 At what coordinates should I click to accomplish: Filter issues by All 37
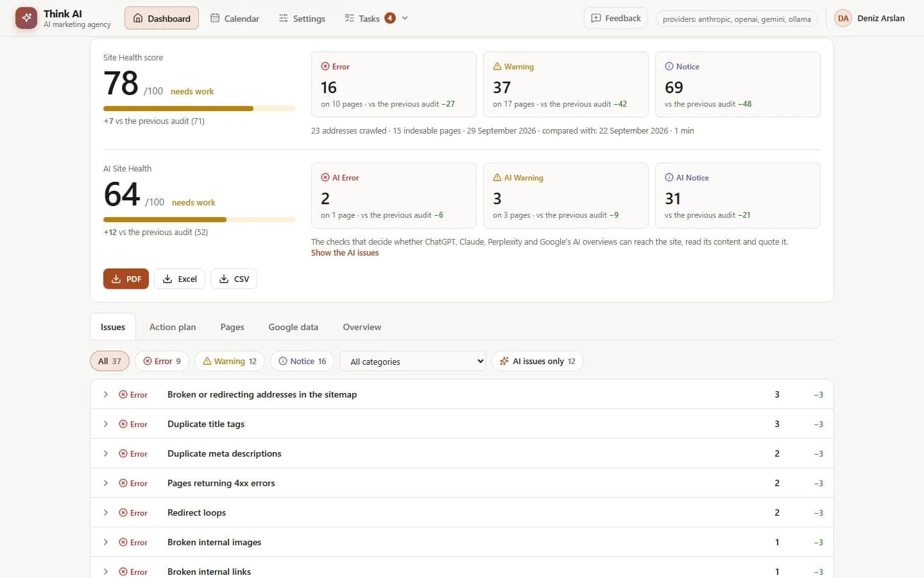point(110,361)
